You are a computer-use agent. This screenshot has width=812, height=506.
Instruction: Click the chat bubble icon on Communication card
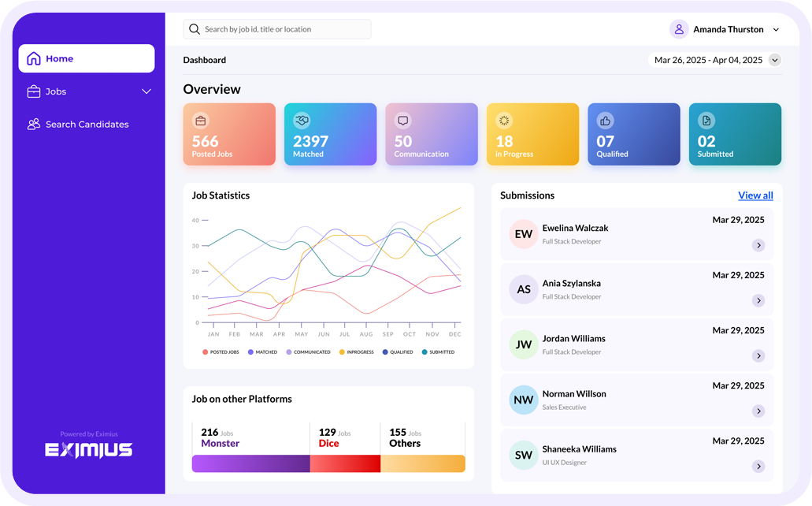click(x=403, y=121)
